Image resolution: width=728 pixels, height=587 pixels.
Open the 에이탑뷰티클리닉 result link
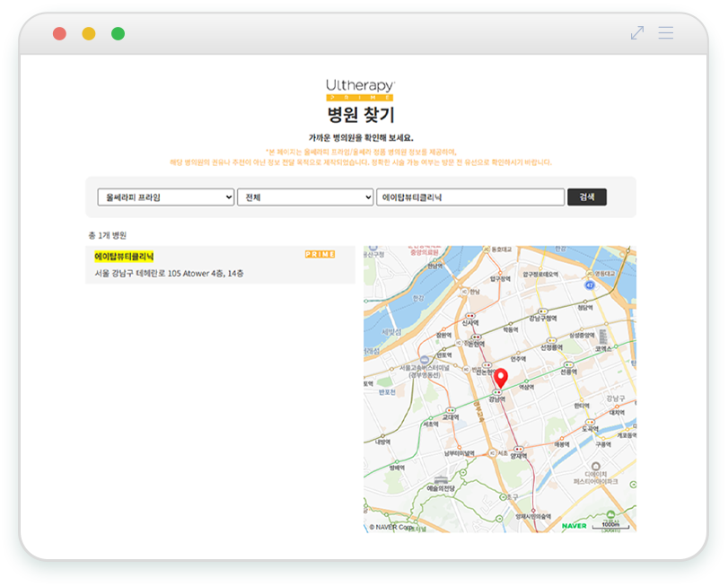pos(124,257)
